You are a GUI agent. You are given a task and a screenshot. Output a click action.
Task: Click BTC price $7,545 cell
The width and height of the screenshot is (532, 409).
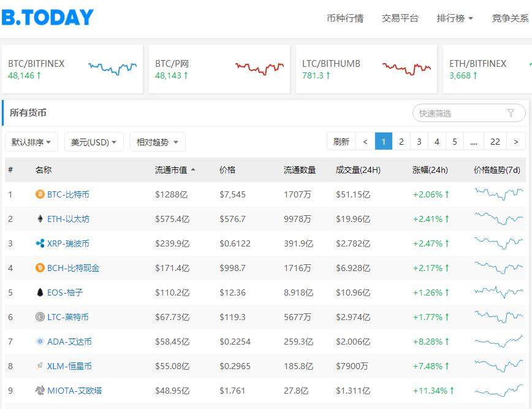(232, 194)
